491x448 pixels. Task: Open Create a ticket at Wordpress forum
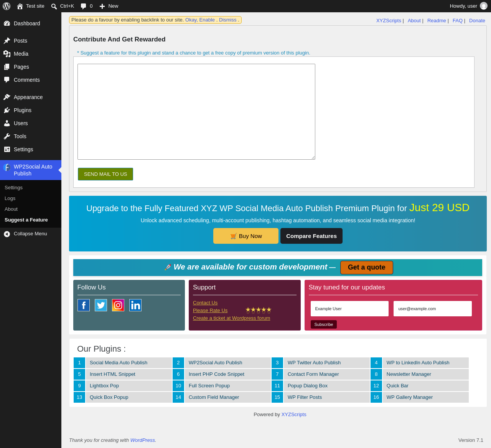point(231,318)
